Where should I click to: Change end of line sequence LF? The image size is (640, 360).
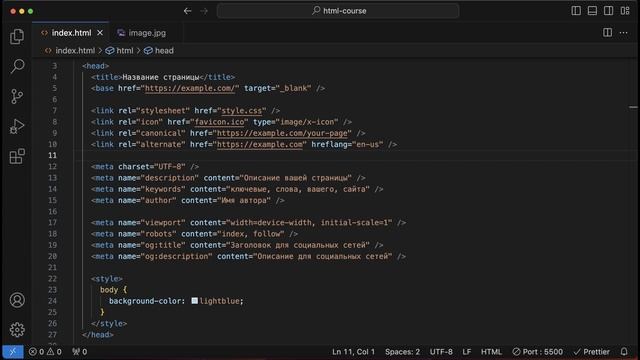pos(467,352)
